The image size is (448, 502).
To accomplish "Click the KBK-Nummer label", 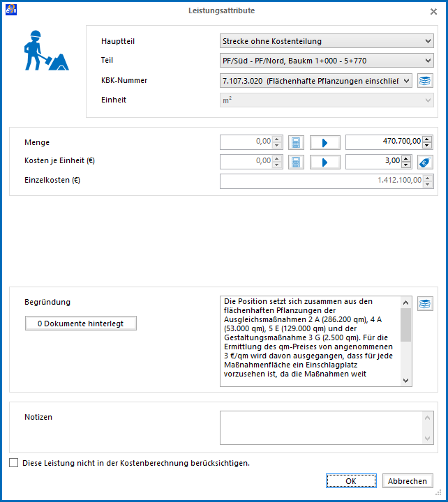I will (124, 80).
